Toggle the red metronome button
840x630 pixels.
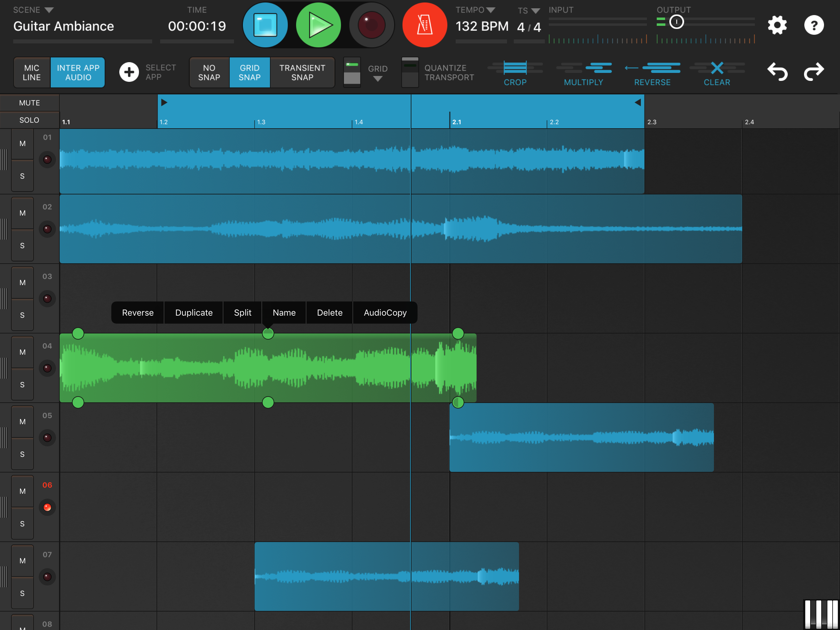(424, 25)
